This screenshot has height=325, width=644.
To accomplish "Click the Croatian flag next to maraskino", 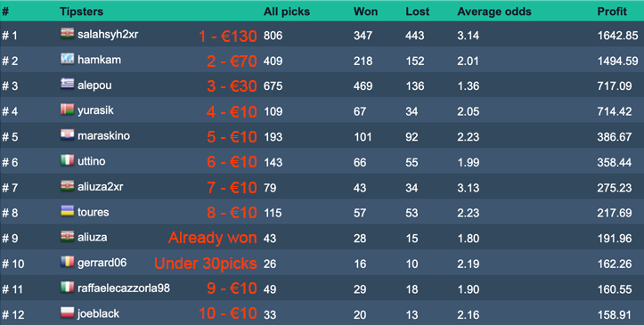I will pos(68,135).
